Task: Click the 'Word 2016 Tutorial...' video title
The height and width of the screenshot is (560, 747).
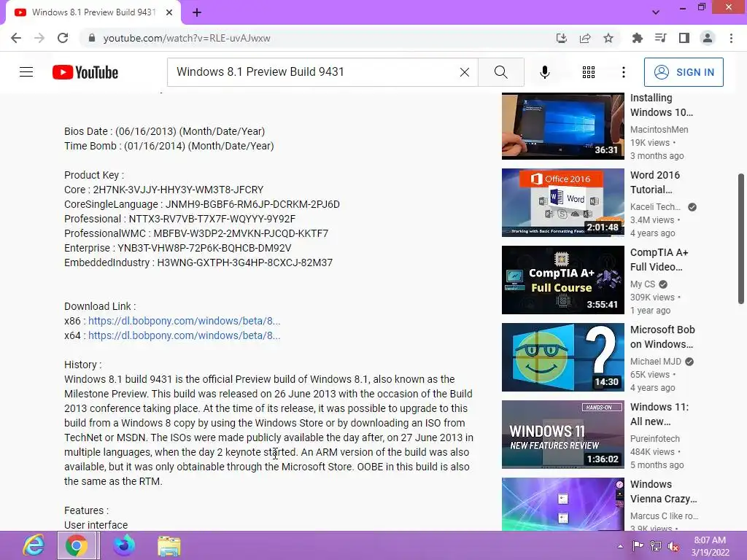Action: [x=654, y=182]
